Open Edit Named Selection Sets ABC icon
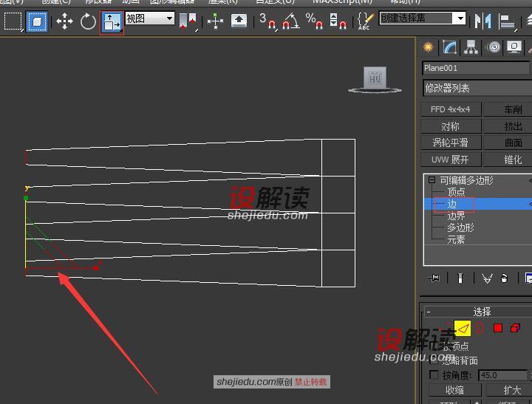 tap(366, 21)
